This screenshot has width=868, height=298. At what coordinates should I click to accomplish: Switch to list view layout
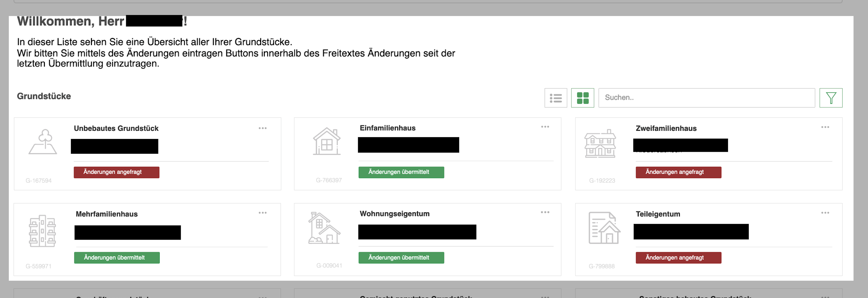[556, 98]
